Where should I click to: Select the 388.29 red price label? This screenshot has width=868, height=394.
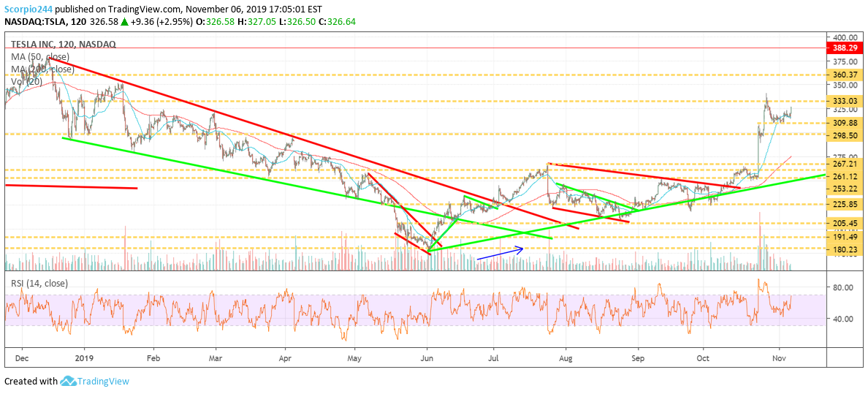click(x=845, y=48)
